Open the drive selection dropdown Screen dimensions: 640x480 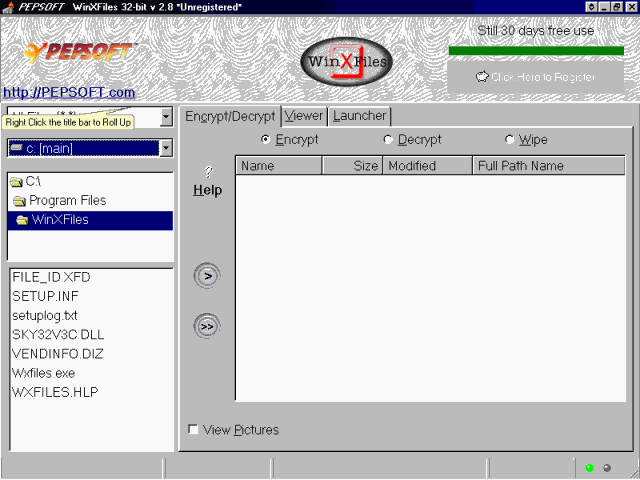pos(166,148)
